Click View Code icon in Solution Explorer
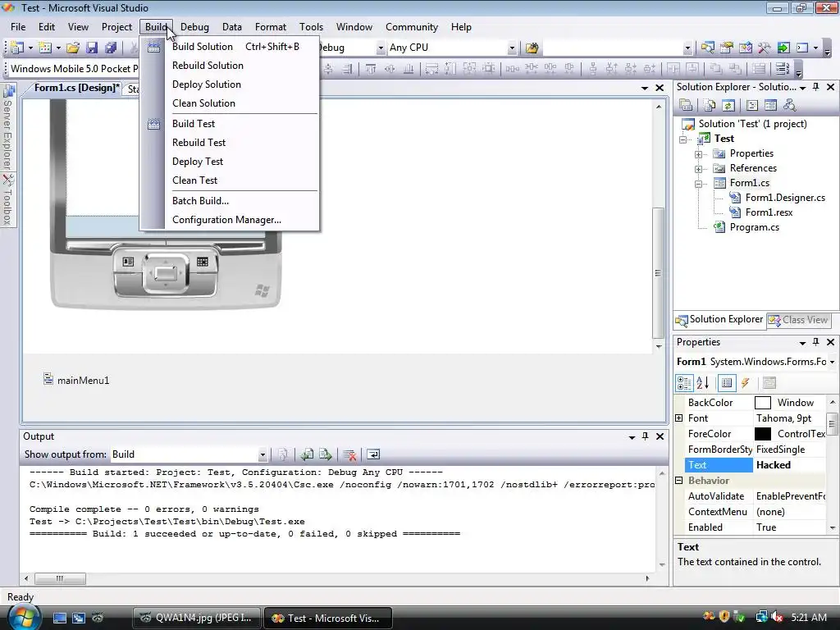The width and height of the screenshot is (840, 630). (751, 105)
